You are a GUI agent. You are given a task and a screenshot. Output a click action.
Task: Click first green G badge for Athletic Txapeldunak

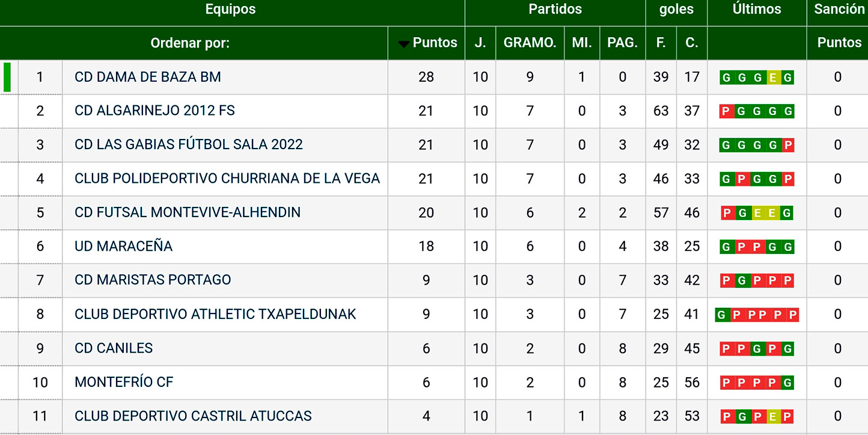tap(721, 315)
